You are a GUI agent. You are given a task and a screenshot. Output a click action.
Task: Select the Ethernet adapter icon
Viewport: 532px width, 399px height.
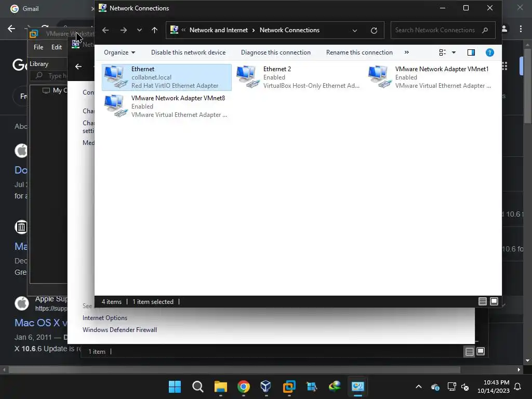(115, 77)
